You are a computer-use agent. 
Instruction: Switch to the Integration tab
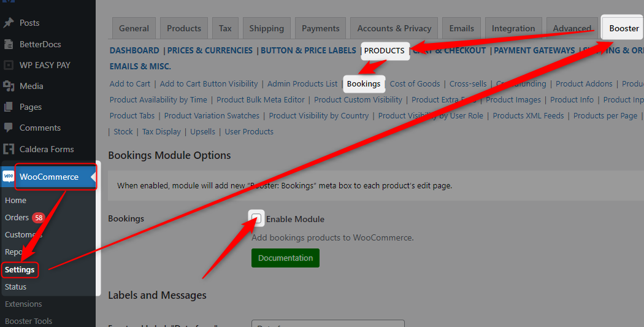(x=513, y=28)
